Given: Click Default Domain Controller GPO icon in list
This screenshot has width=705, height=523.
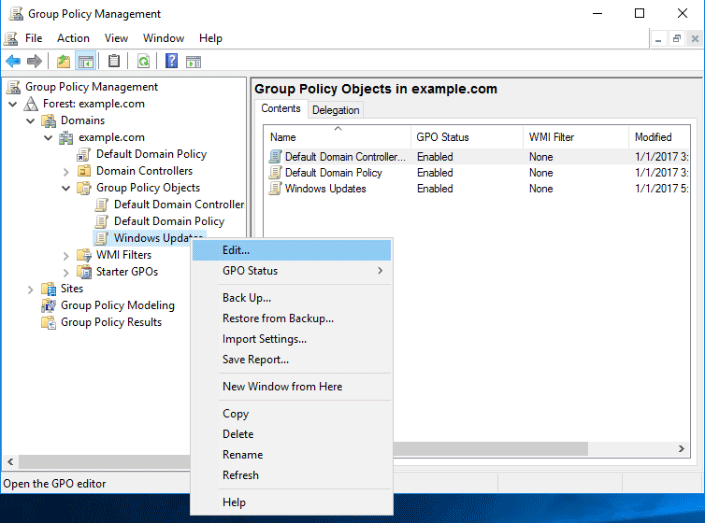Looking at the screenshot, I should tap(275, 156).
